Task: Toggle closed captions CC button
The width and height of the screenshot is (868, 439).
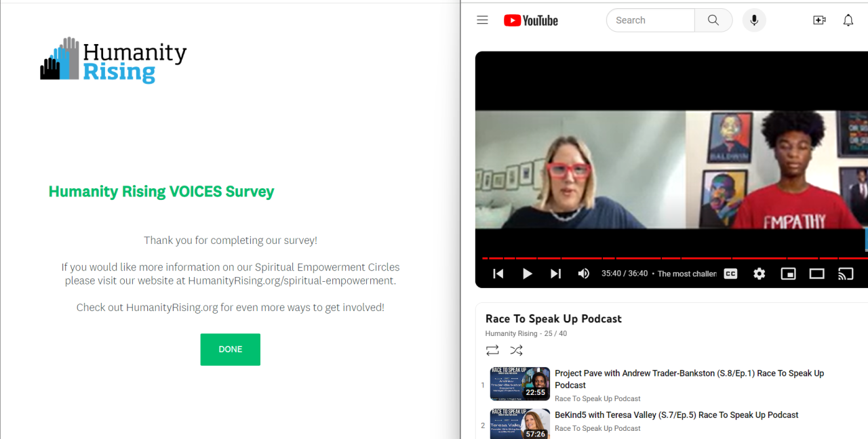Action: (x=730, y=274)
